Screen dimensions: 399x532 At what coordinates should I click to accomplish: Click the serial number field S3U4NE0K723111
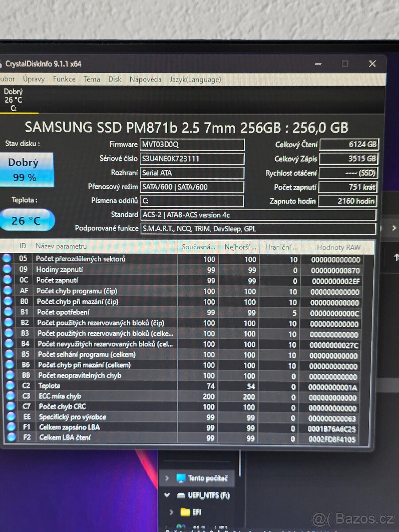192,159
